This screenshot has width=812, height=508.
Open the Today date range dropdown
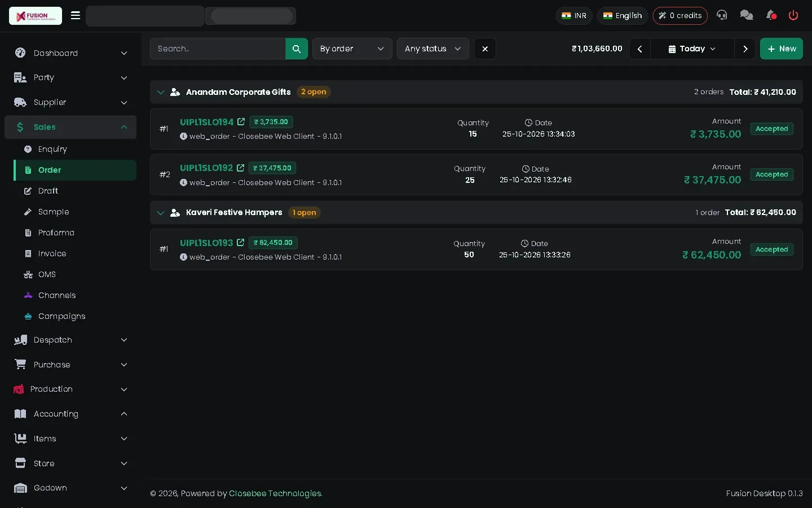[x=692, y=49]
